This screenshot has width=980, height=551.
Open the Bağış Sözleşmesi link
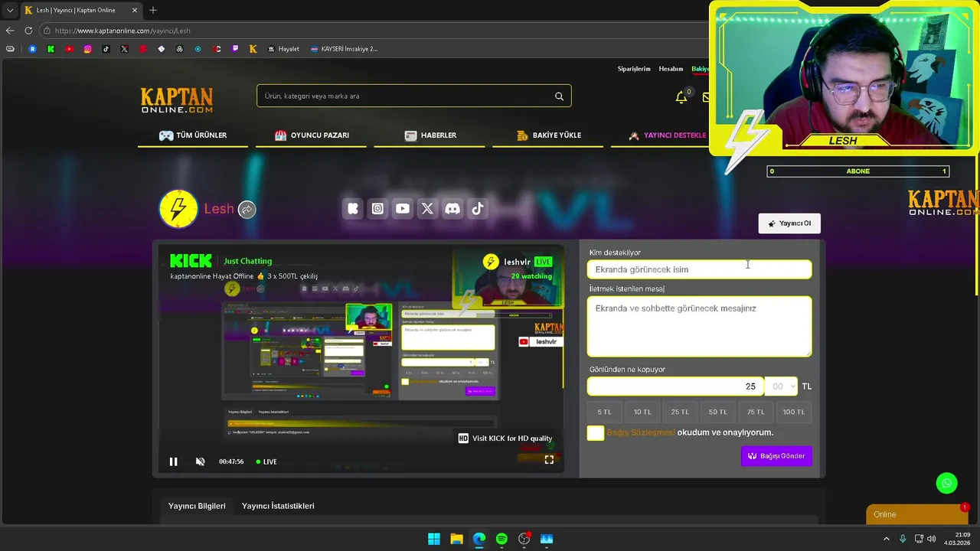(x=641, y=432)
